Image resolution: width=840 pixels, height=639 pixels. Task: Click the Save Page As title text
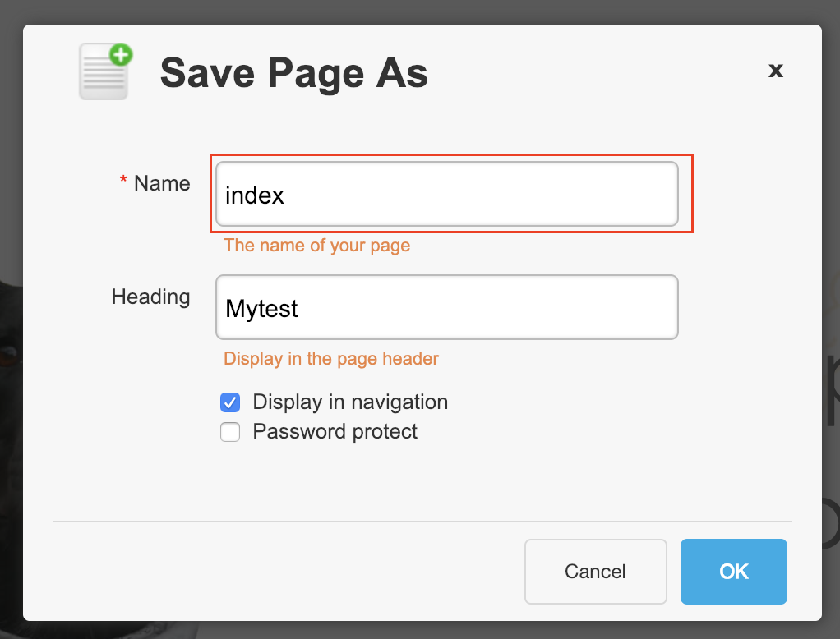point(293,74)
